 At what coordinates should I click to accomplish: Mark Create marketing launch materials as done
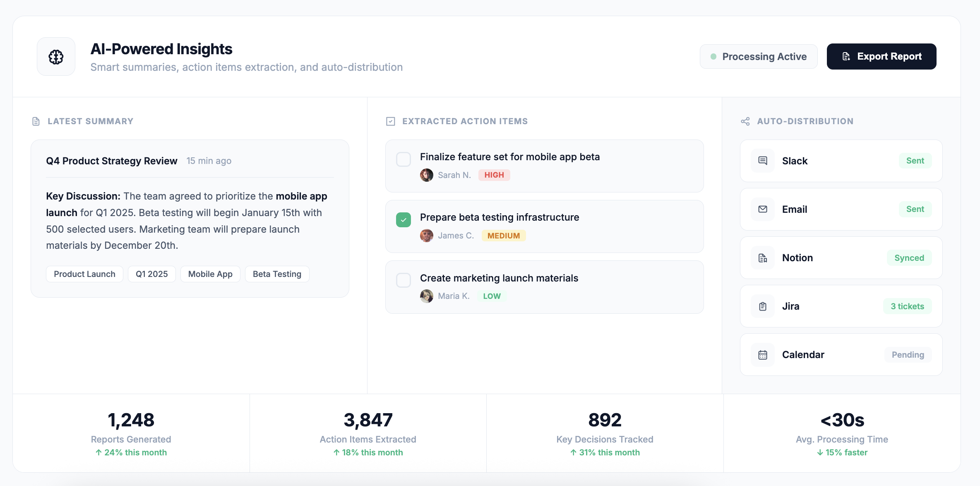click(403, 280)
